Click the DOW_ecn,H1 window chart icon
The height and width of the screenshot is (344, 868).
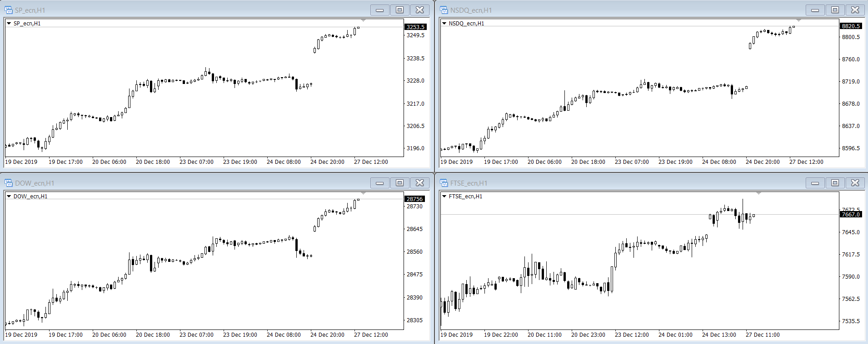tap(9, 183)
